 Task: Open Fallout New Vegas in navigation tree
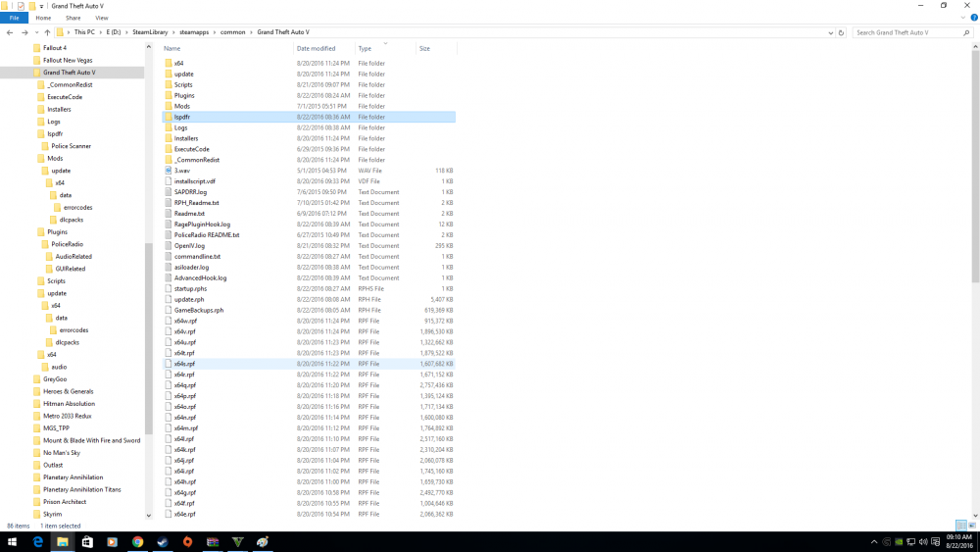pos(68,60)
